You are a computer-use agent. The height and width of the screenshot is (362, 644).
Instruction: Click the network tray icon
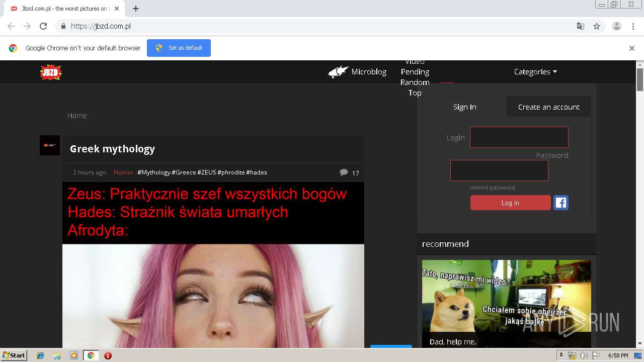572,355
